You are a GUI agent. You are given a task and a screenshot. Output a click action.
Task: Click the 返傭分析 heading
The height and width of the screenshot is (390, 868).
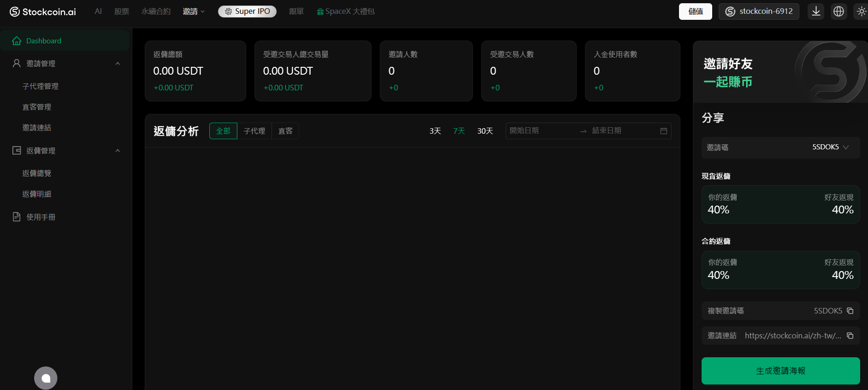point(176,131)
